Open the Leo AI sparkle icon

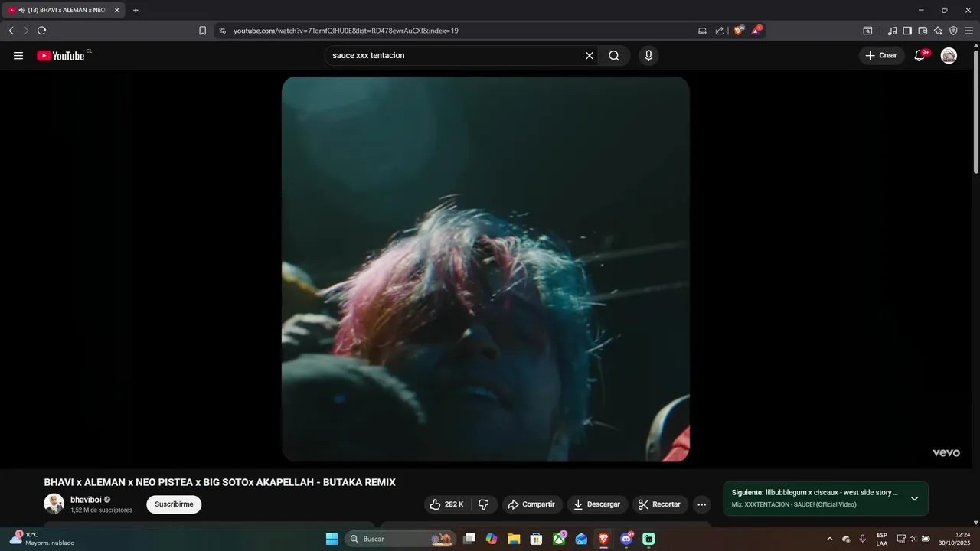pos(938,31)
